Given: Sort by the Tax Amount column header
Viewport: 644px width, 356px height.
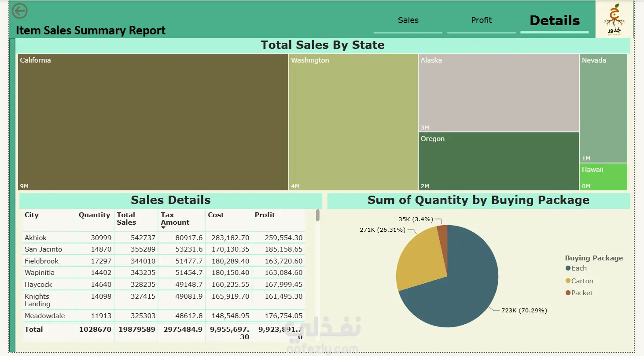Looking at the screenshot, I should coord(175,219).
